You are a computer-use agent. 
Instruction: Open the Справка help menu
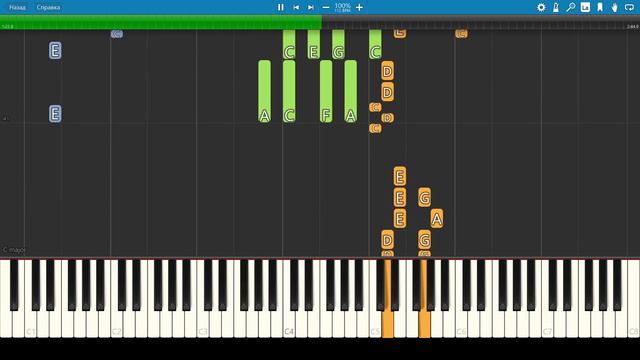pos(48,7)
